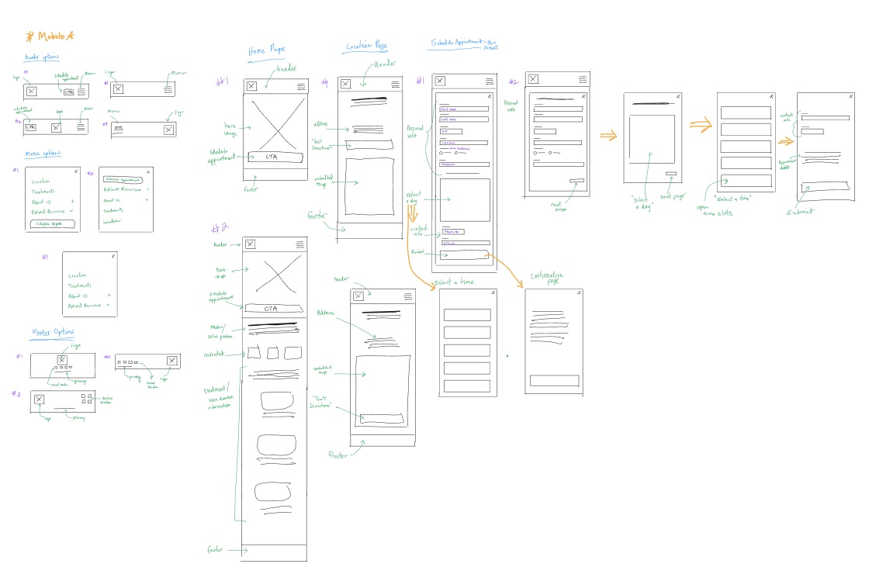Select Treatments in menu option #3
This screenshot has height=588, width=869.
click(80, 285)
